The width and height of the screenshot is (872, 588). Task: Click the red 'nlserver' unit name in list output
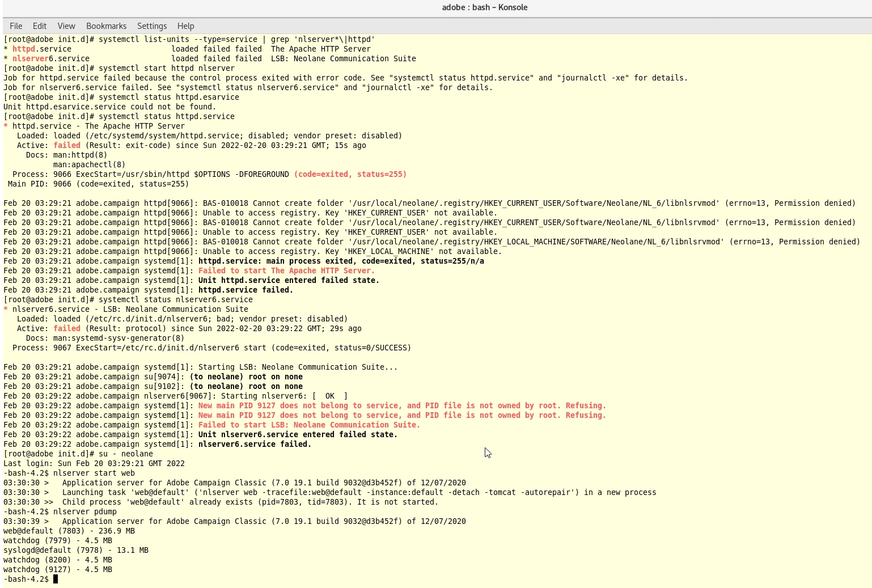[x=31, y=59]
